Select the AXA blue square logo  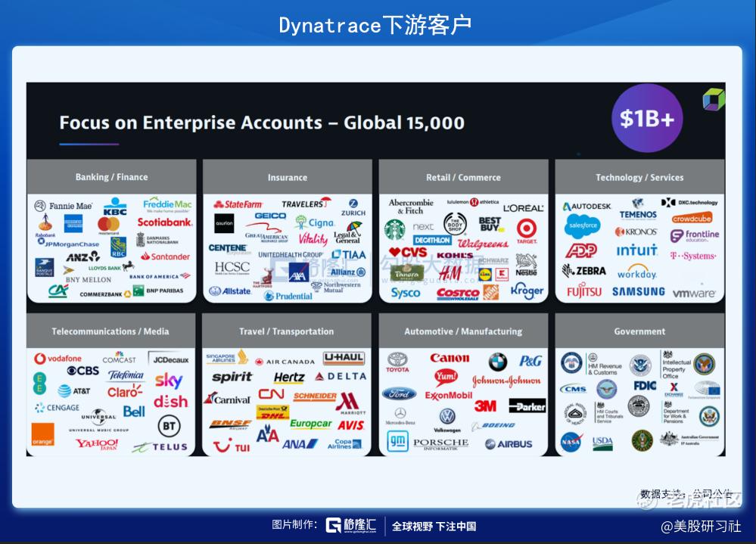point(298,272)
